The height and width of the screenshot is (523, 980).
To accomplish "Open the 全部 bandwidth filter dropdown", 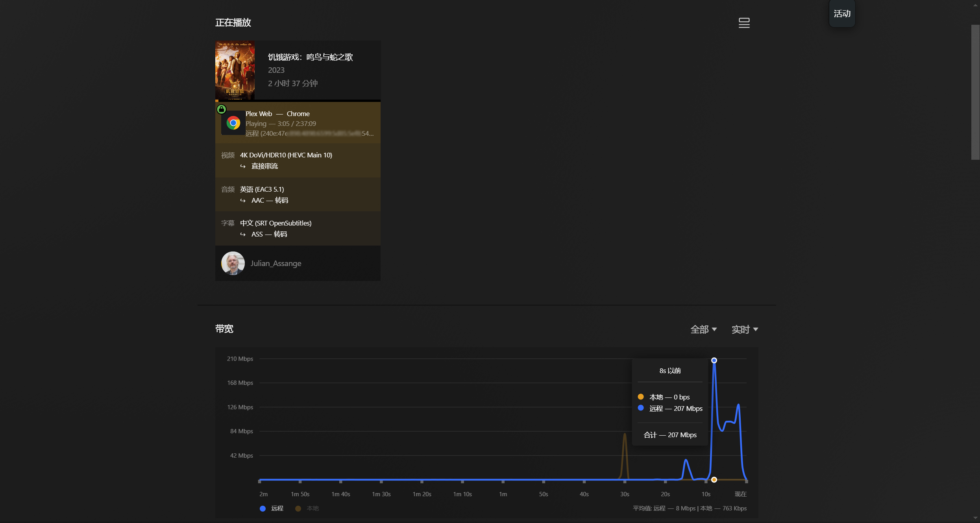I will (x=703, y=329).
